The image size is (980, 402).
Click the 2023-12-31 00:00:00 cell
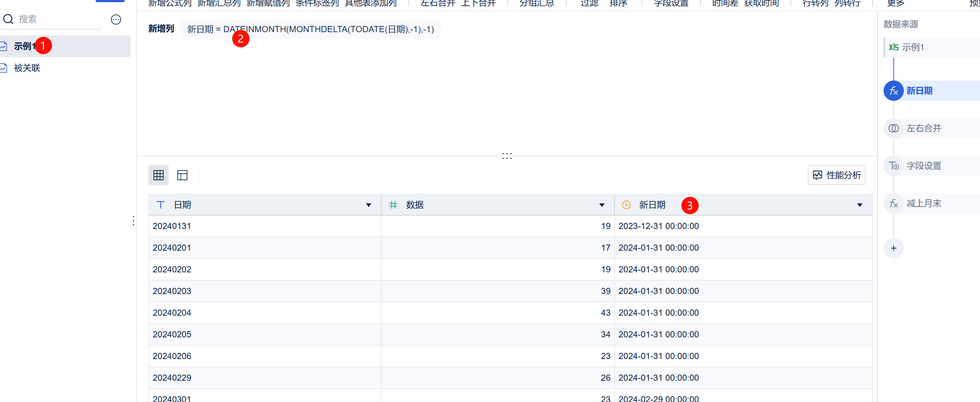click(x=743, y=226)
